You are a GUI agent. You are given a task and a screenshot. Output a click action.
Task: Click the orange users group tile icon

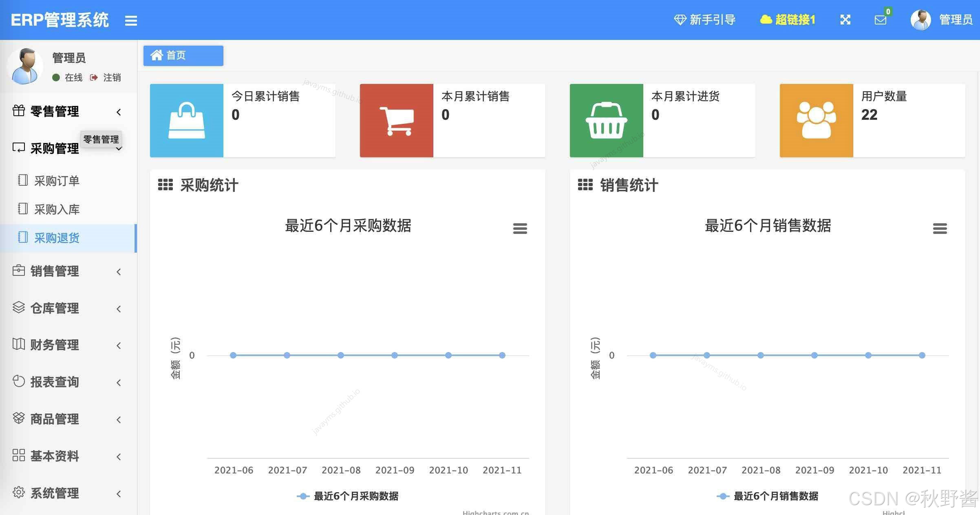click(816, 121)
